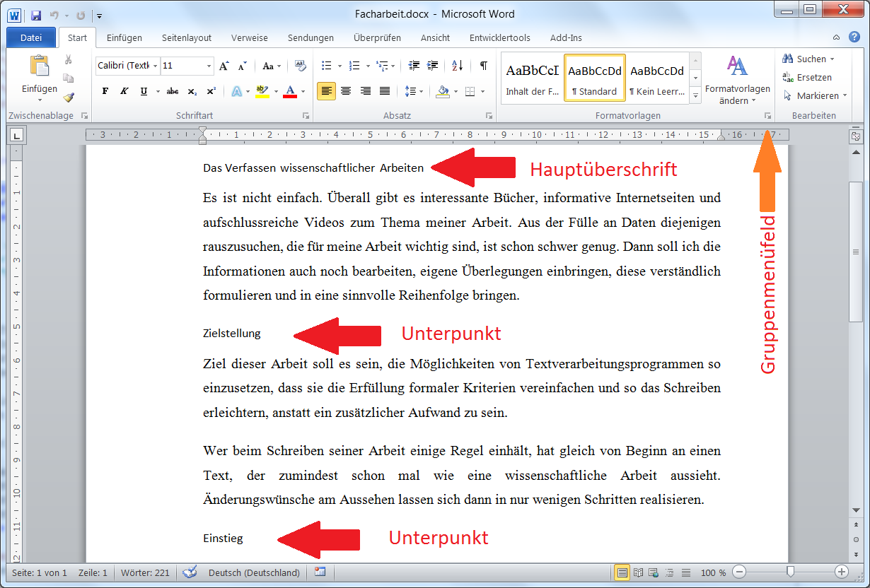Align text left

tap(326, 91)
